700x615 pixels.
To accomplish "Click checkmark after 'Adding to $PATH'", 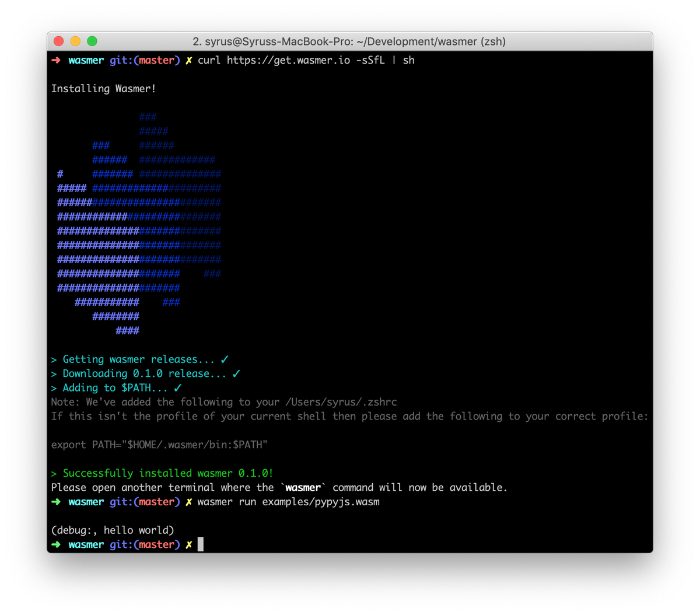I will [x=178, y=387].
